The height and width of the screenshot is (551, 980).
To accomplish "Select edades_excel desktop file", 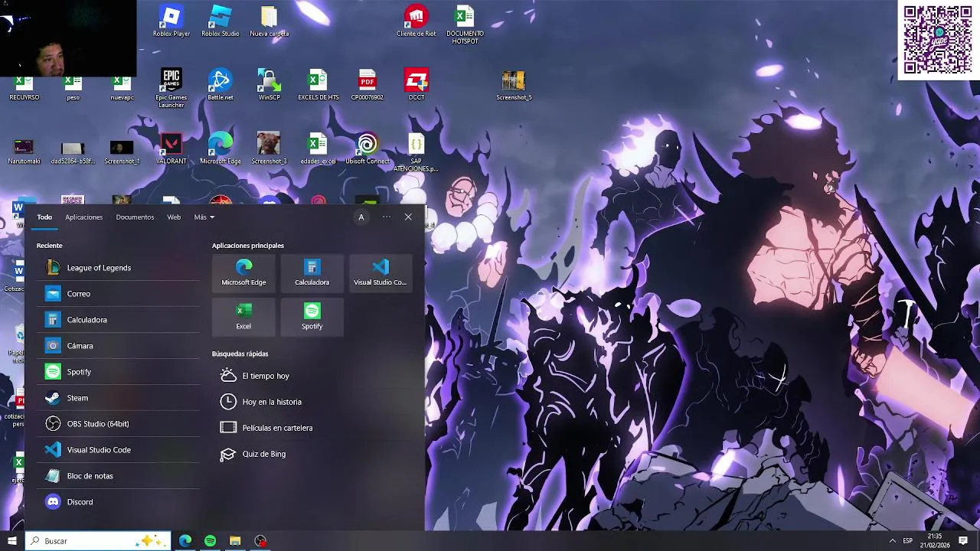I will click(x=318, y=148).
